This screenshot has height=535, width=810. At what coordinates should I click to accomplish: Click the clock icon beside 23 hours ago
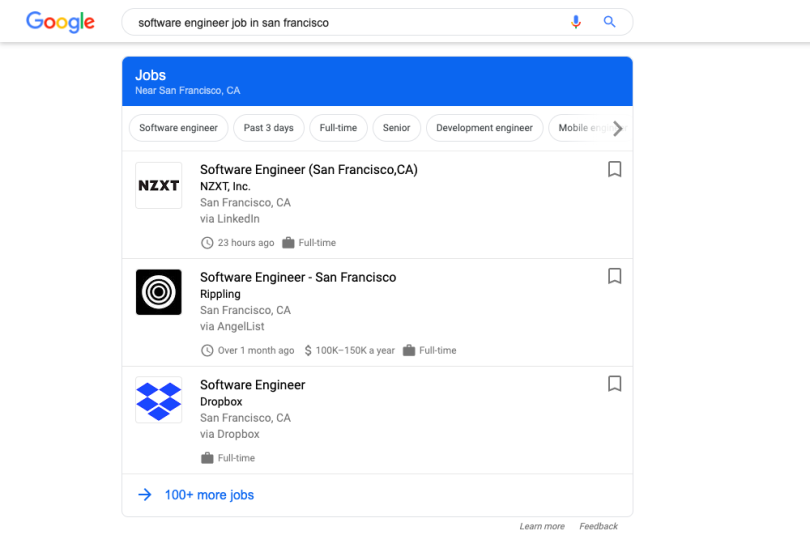(x=207, y=243)
